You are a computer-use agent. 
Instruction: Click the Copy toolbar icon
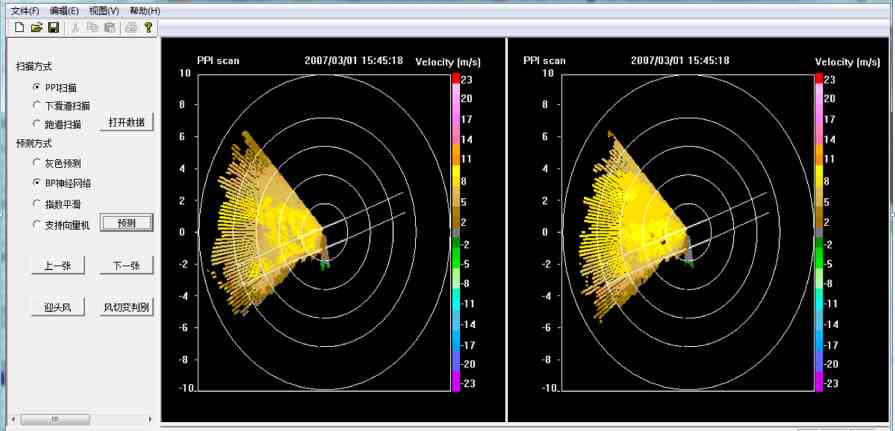[x=92, y=27]
